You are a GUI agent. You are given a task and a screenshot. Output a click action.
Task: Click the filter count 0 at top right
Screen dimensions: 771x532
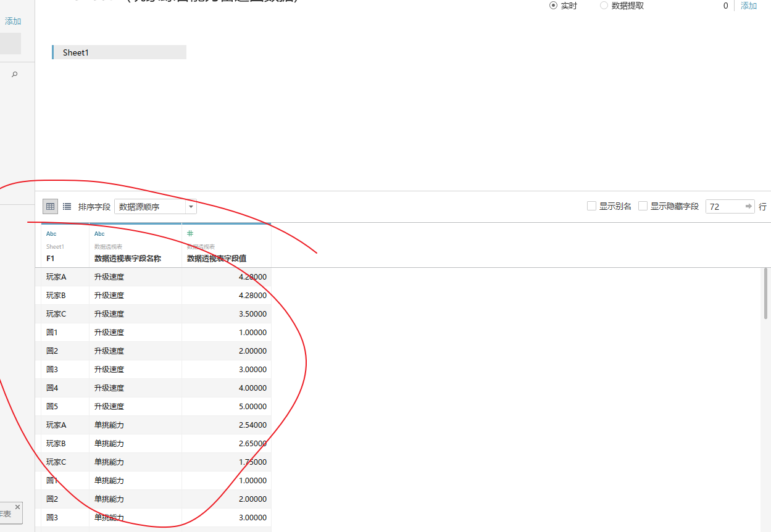726,6
